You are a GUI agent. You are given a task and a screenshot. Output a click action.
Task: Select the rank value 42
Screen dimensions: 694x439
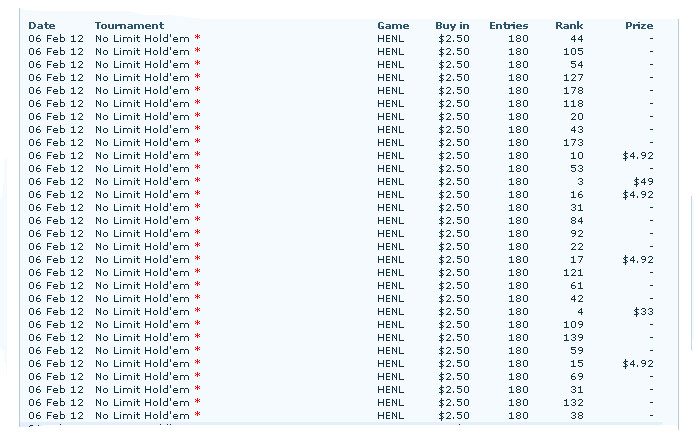(577, 299)
